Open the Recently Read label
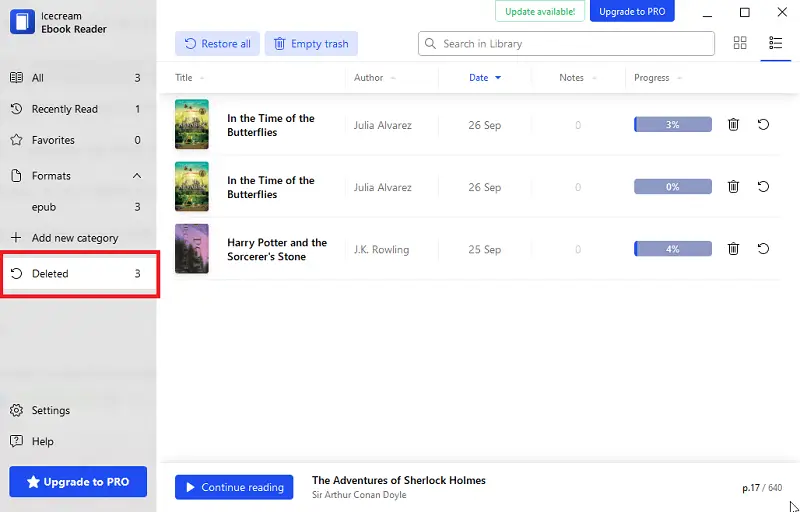This screenshot has width=800, height=512. (x=64, y=109)
